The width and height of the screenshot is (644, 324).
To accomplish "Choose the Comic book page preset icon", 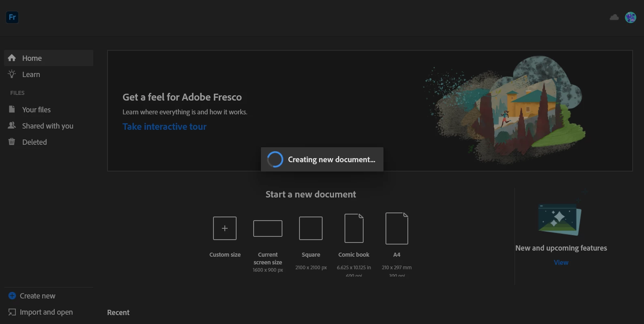I will [x=354, y=228].
